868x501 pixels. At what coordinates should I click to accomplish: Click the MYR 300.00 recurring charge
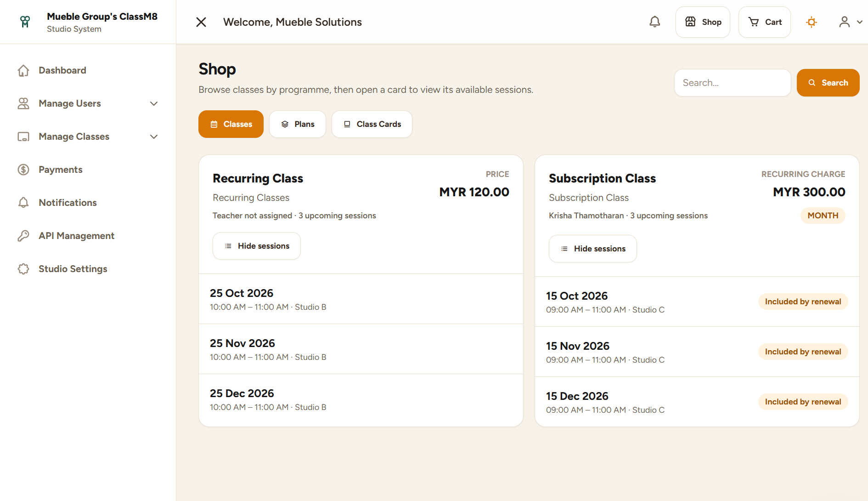click(809, 192)
